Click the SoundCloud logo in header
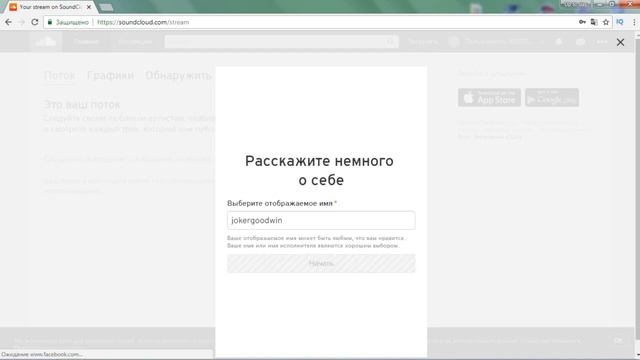This screenshot has width=640, height=360. click(x=46, y=42)
